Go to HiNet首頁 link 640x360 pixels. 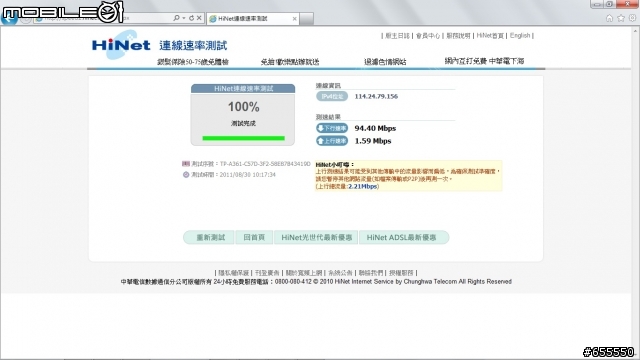coord(490,36)
